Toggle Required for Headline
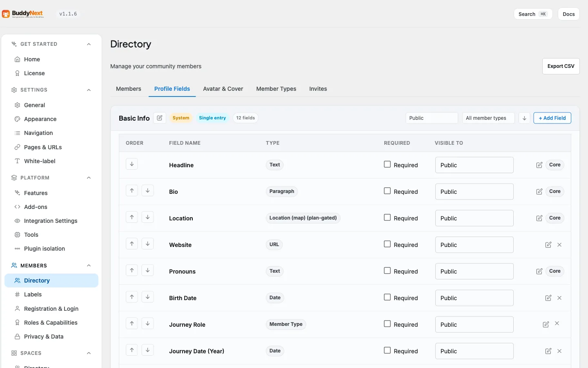Image resolution: width=588 pixels, height=368 pixels. [387, 164]
